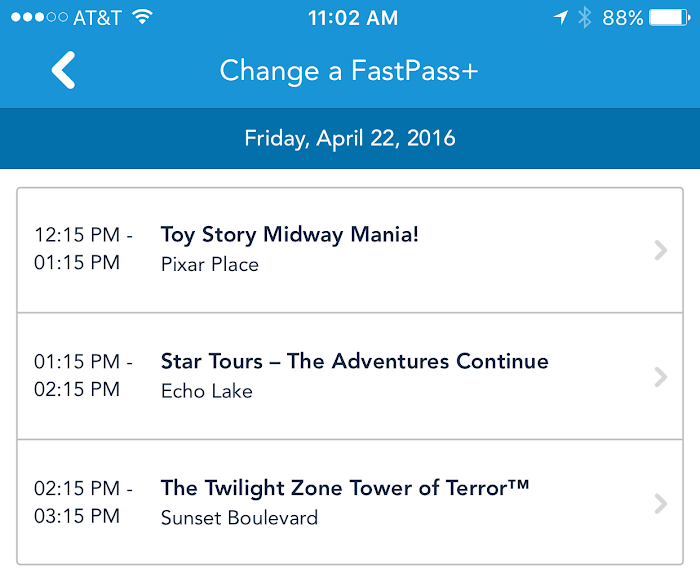Tap the Change a FastPass+ header title
This screenshot has height=573, width=700.
click(349, 71)
